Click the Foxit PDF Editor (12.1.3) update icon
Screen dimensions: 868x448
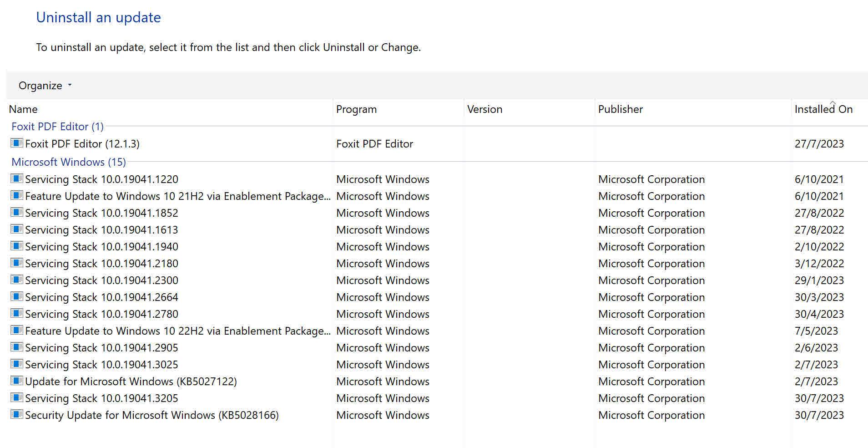click(17, 143)
